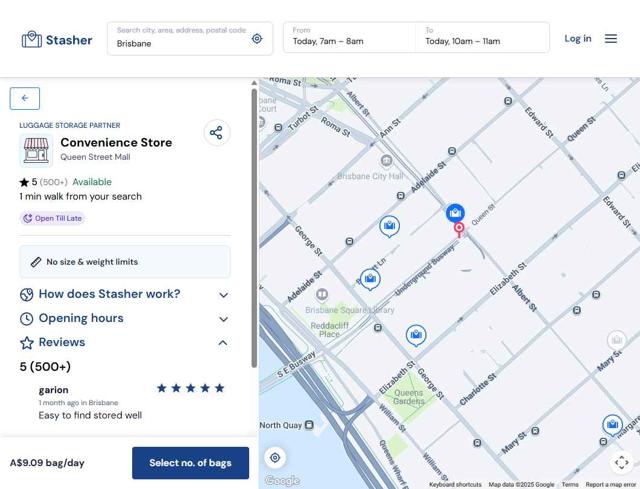The height and width of the screenshot is (489, 640).
Task: Open map camera controls button
Action: pyautogui.click(x=621, y=462)
